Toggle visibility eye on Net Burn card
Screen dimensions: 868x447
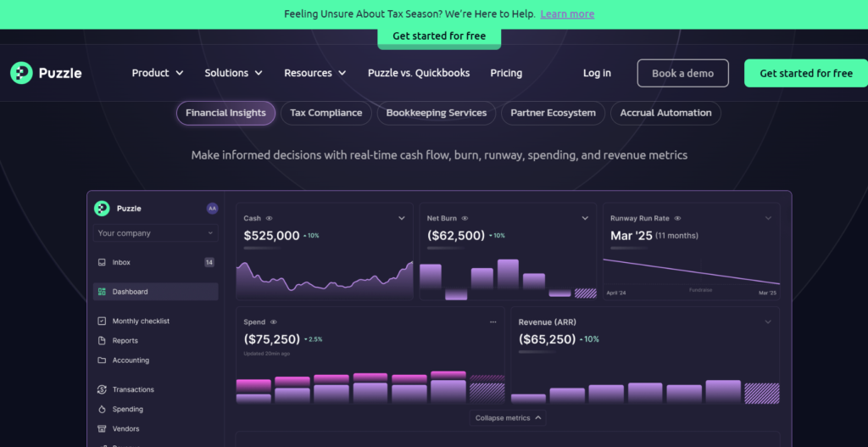coord(465,218)
